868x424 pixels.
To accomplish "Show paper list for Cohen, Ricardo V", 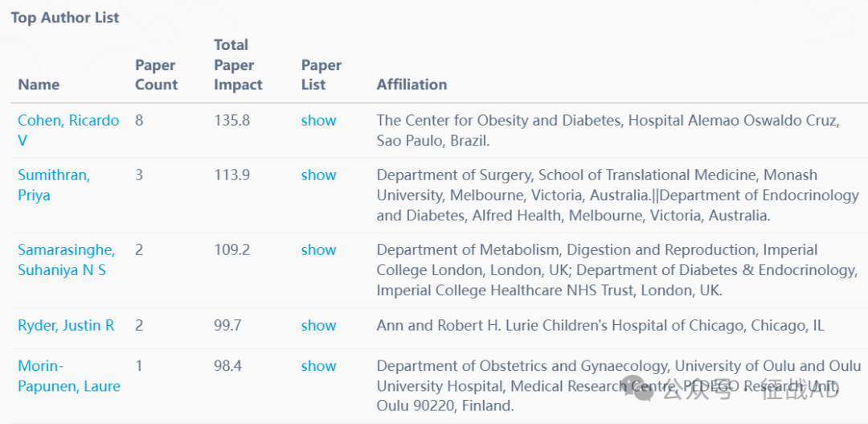I will [x=318, y=120].
